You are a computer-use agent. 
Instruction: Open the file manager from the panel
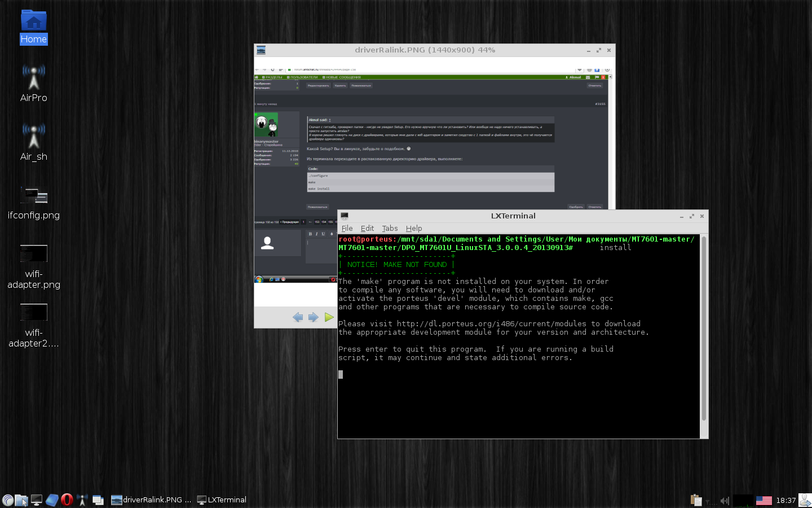pos(21,500)
